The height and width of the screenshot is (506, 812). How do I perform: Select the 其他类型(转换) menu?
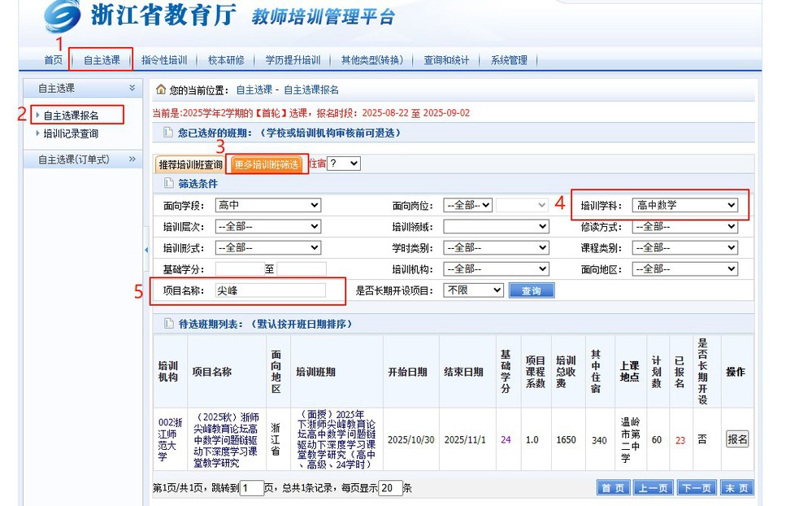click(x=372, y=60)
